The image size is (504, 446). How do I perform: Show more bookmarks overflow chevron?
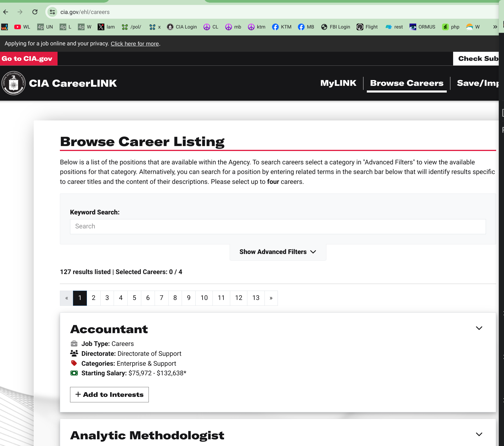(495, 27)
